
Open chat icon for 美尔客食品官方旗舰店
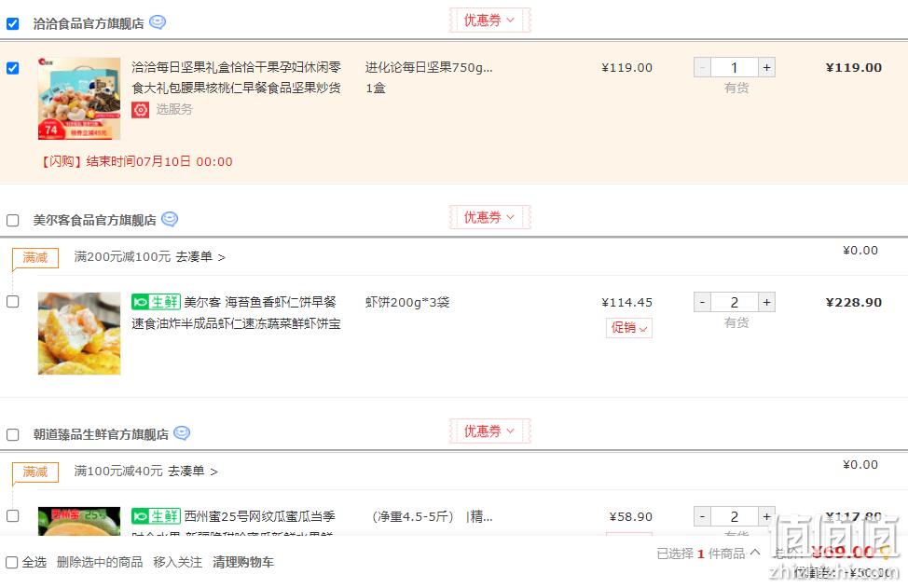(x=170, y=219)
